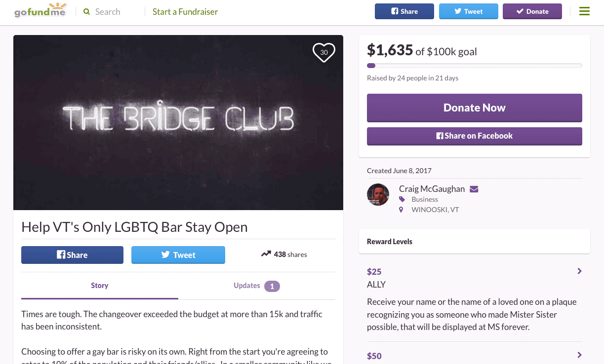Click the GoFundMe logo
The height and width of the screenshot is (364, 604).
click(40, 11)
